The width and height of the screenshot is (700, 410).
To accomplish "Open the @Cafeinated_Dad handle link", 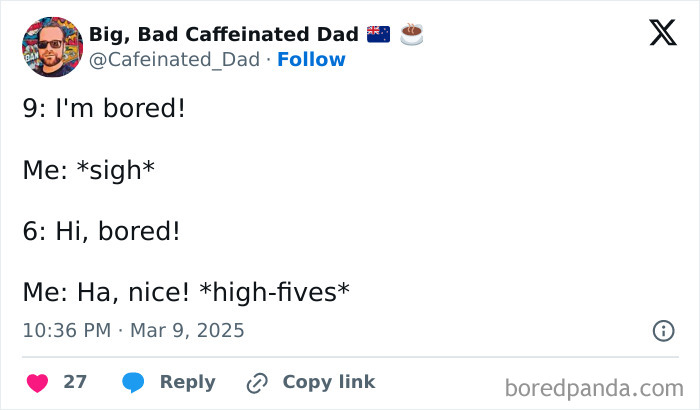I will pos(176,60).
